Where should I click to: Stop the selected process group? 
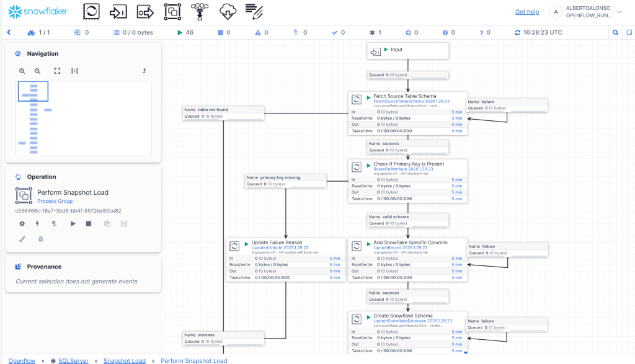[89, 223]
